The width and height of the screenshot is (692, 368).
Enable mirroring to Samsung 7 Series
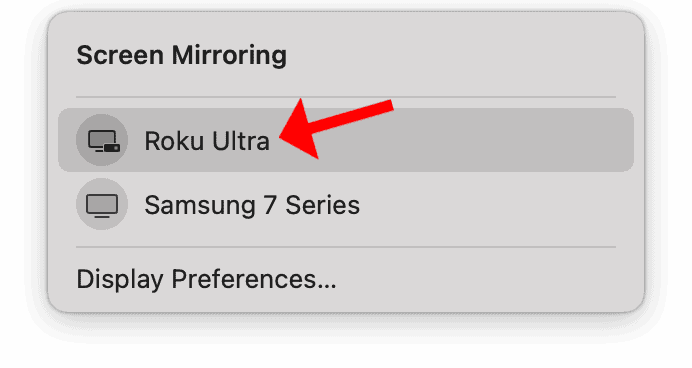[x=346, y=204]
